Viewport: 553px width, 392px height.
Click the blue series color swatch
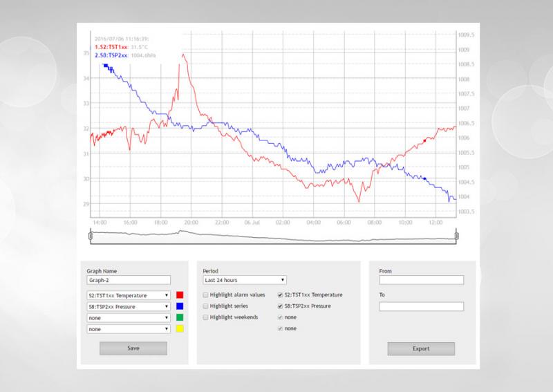[180, 306]
